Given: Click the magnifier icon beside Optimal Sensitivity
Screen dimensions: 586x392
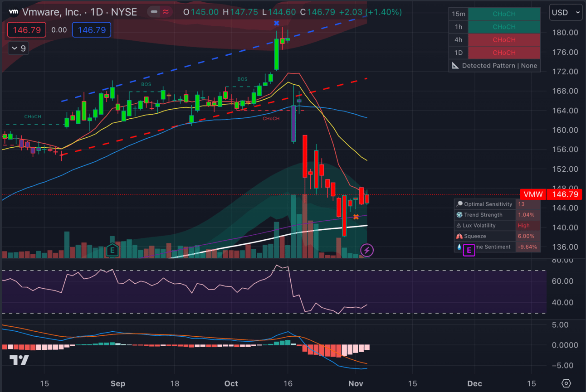Looking at the screenshot, I should [x=459, y=204].
